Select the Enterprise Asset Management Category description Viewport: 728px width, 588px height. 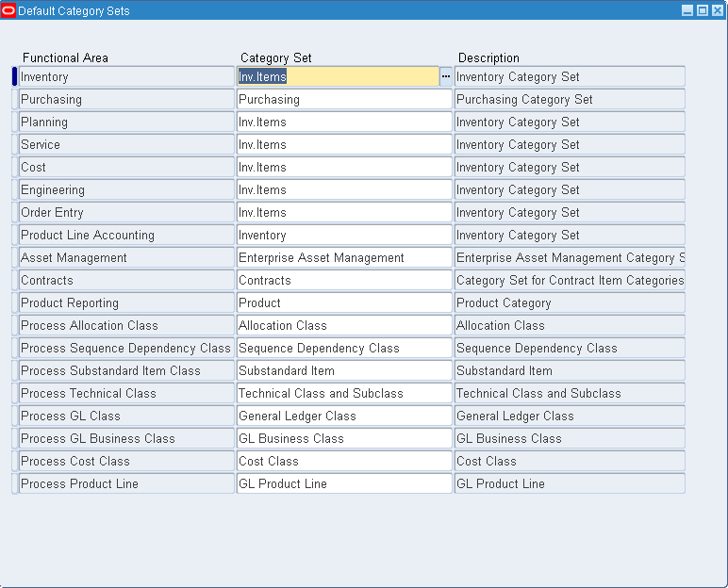point(570,257)
